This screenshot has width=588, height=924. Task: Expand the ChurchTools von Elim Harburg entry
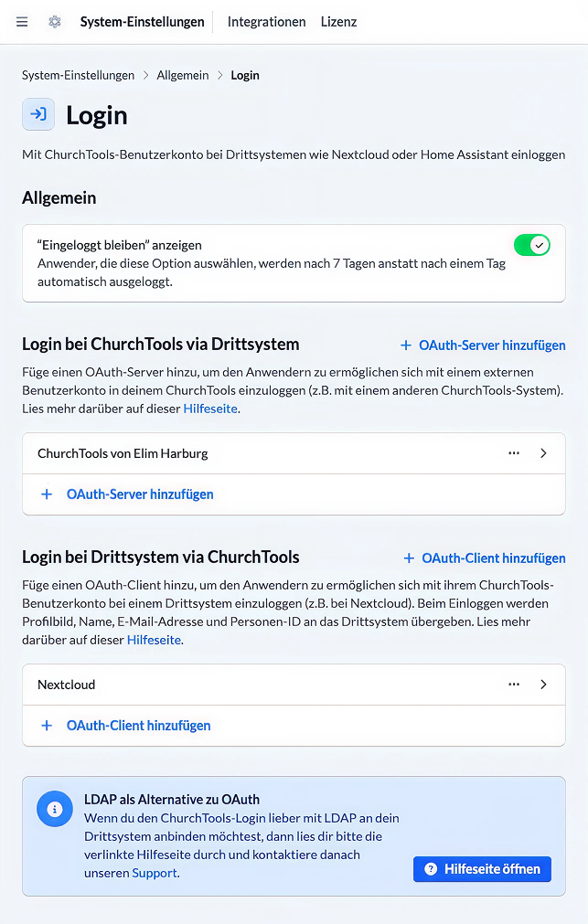[x=543, y=452]
